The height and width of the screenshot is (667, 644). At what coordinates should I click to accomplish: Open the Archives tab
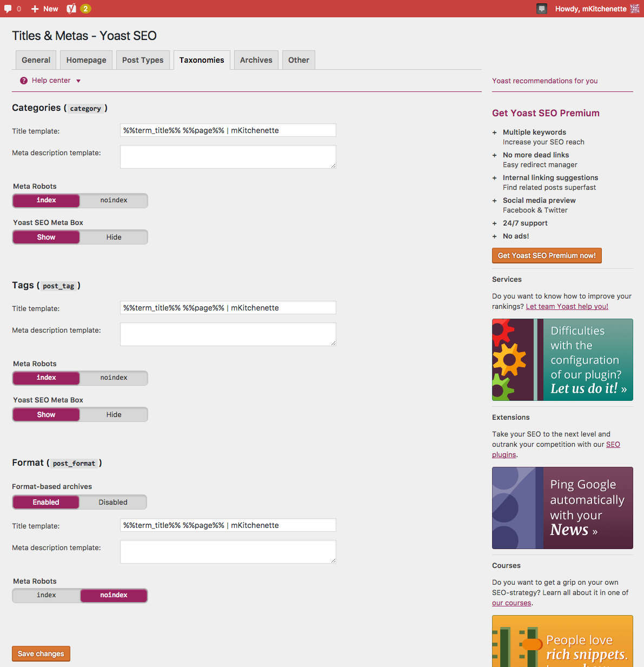pyautogui.click(x=256, y=60)
